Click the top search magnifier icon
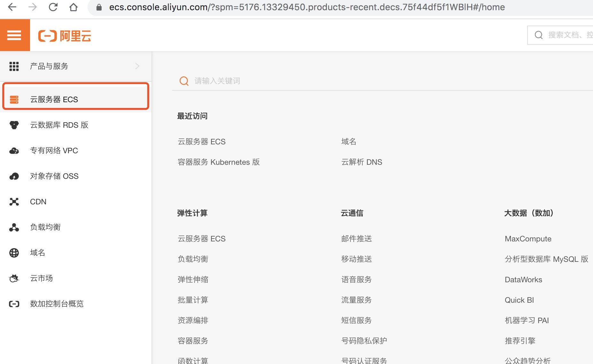593x364 pixels. pos(539,35)
